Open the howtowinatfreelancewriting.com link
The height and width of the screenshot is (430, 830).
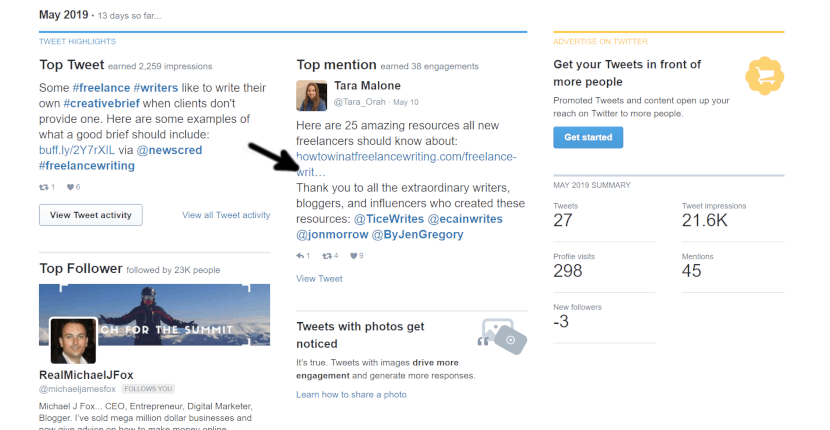[x=406, y=164]
